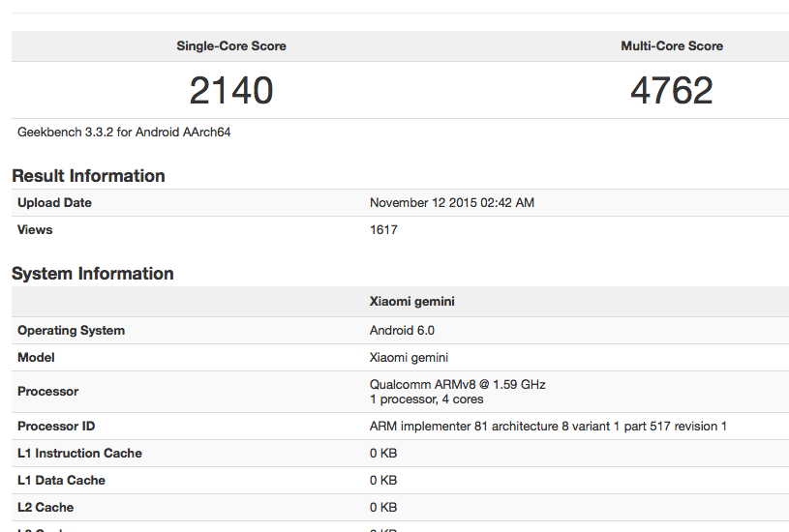The height and width of the screenshot is (532, 789).
Task: Click the L1 Instruction Cache label
Action: pyautogui.click(x=79, y=453)
